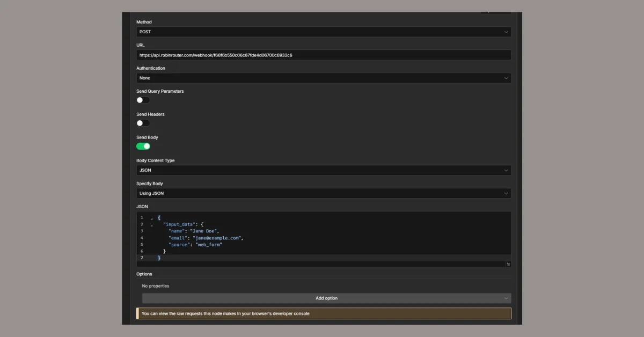Collapse the outer JSON object using line 1 fold arrow
644x337 pixels.
tap(151, 218)
